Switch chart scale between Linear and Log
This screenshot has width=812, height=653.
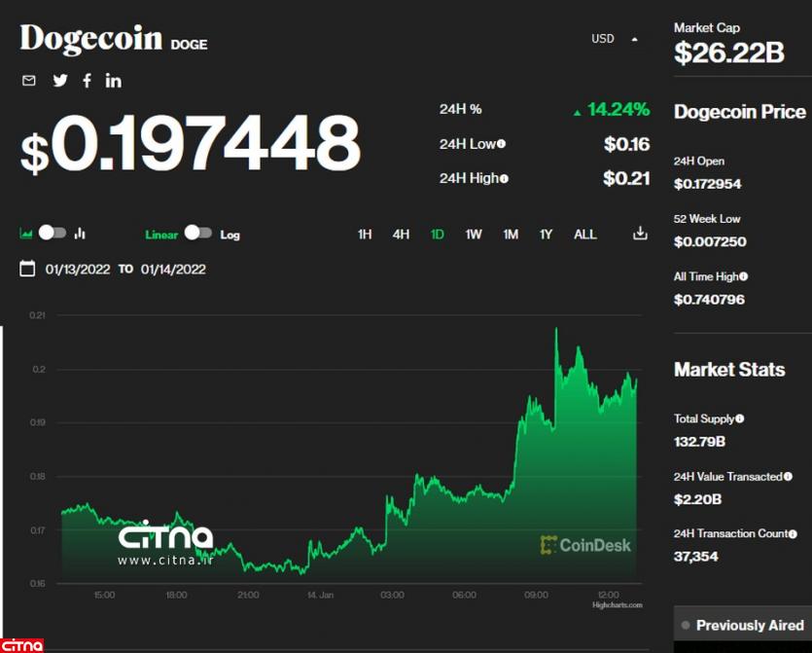click(198, 234)
